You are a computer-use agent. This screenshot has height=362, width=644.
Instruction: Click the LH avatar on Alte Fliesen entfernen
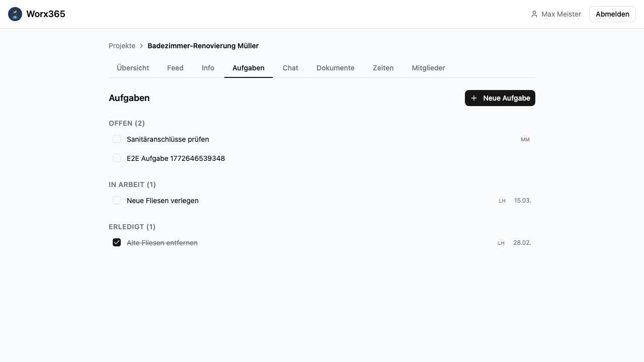coord(501,243)
